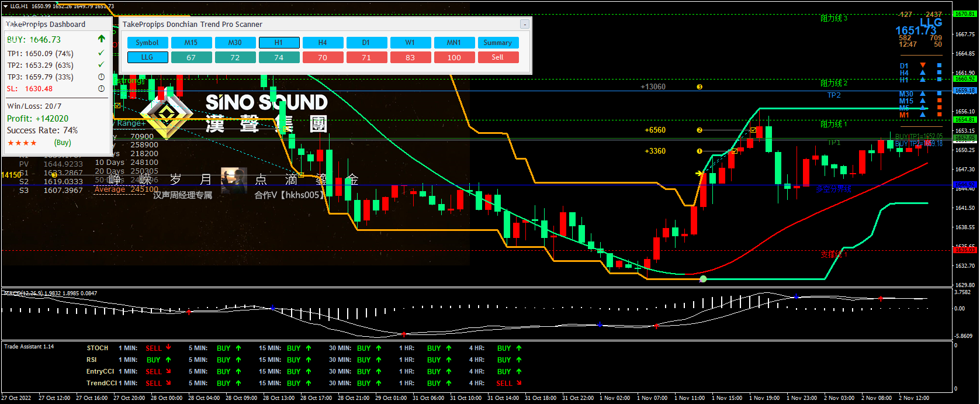Click the 多空分界线 label on chart
This screenshot has height=404, width=980.
click(833, 189)
